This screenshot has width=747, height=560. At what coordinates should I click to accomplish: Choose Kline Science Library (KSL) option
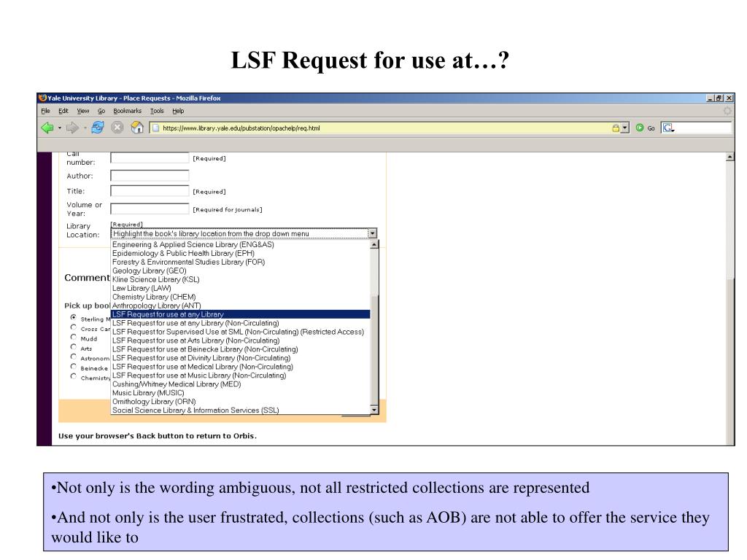(x=241, y=279)
